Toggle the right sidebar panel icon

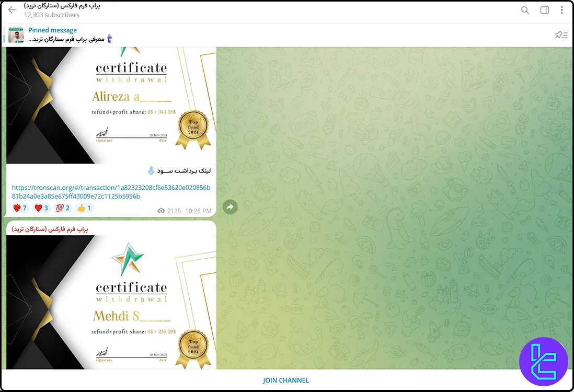click(x=544, y=10)
